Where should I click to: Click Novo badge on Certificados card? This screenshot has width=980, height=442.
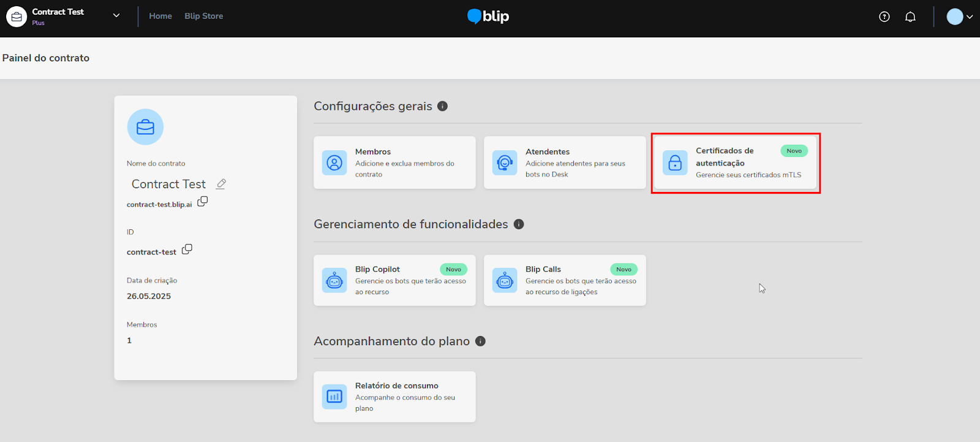click(794, 151)
